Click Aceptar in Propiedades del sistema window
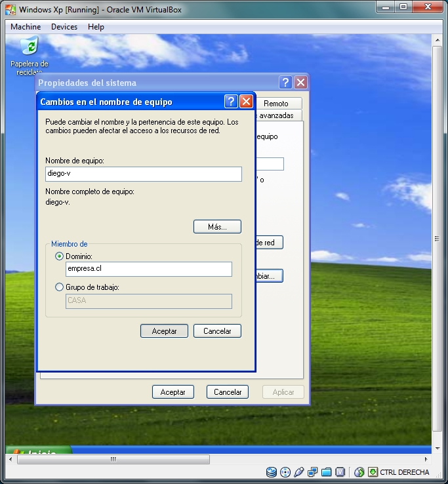 [173, 392]
